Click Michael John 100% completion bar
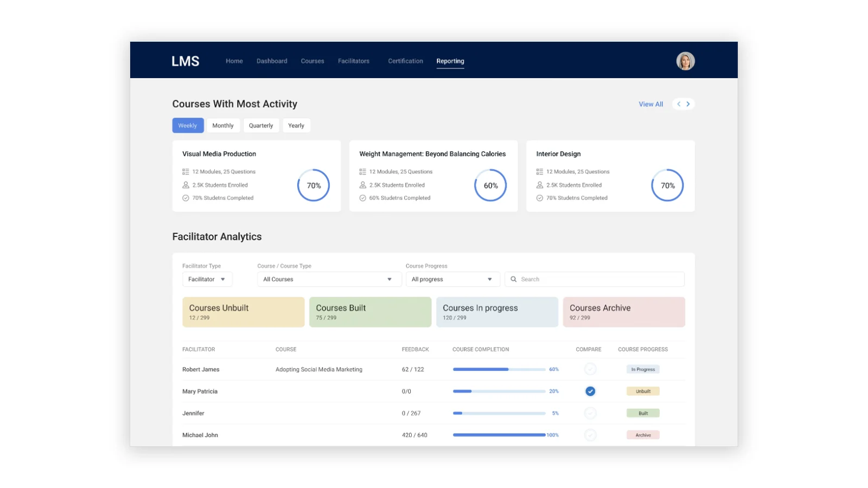 (499, 435)
